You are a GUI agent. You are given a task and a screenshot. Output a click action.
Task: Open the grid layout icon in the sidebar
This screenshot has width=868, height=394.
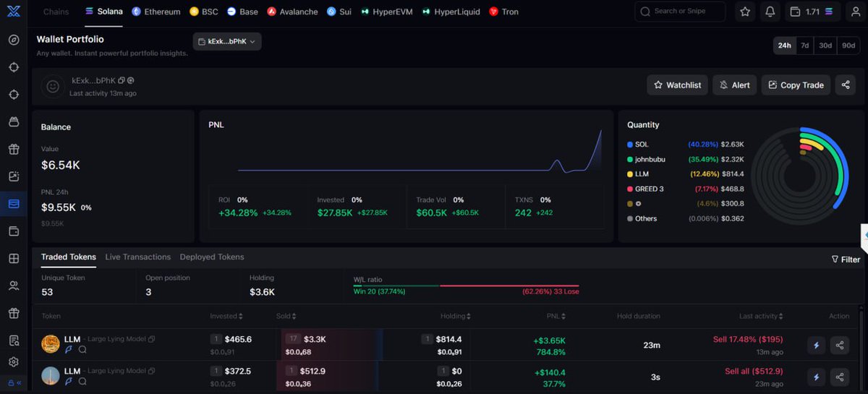pyautogui.click(x=14, y=259)
